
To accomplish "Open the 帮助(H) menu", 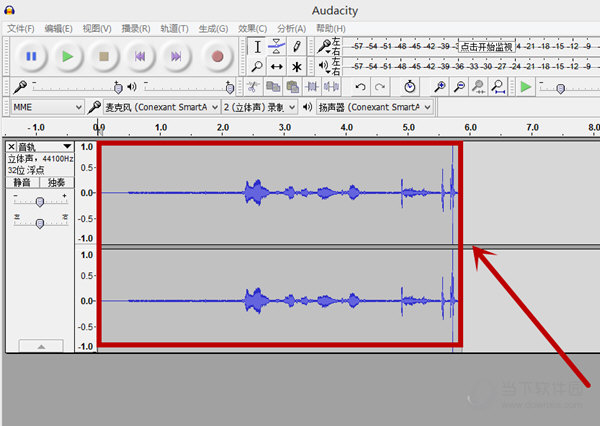I will tap(331, 29).
